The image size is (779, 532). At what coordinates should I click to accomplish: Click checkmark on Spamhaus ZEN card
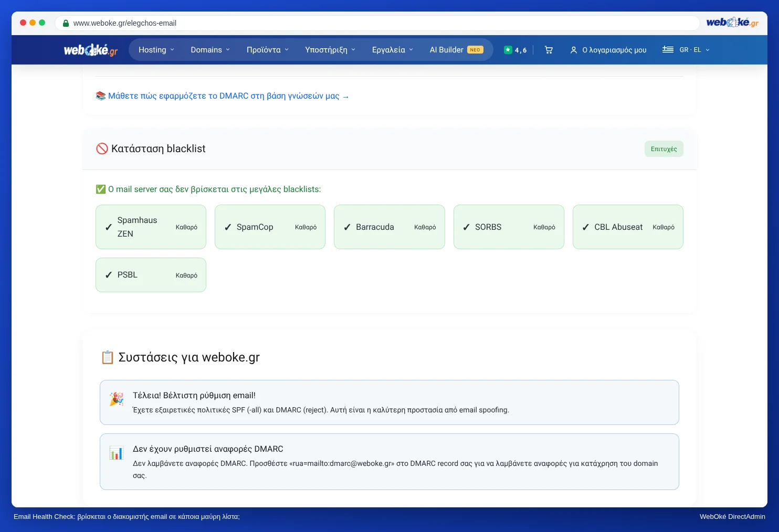[109, 227]
